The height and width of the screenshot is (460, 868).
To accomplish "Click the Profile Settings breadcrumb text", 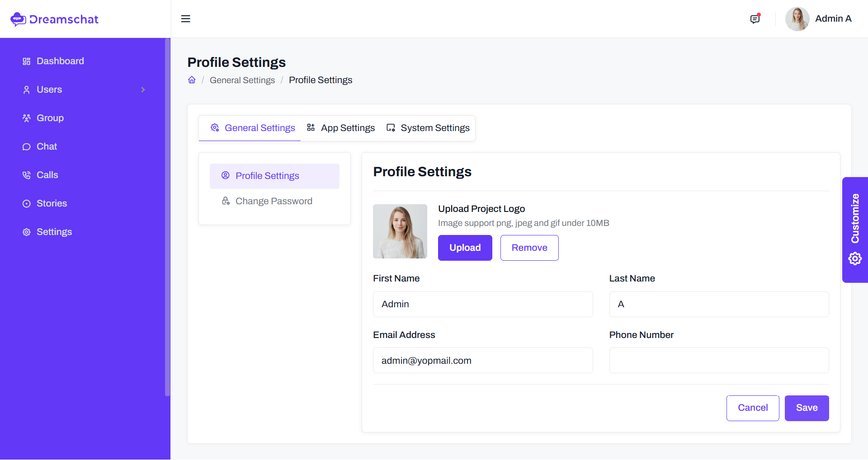I will [x=321, y=80].
